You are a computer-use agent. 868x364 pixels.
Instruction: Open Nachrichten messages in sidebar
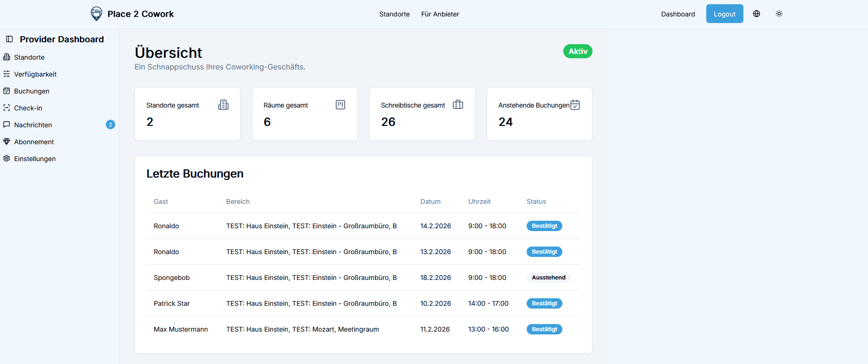(x=33, y=125)
